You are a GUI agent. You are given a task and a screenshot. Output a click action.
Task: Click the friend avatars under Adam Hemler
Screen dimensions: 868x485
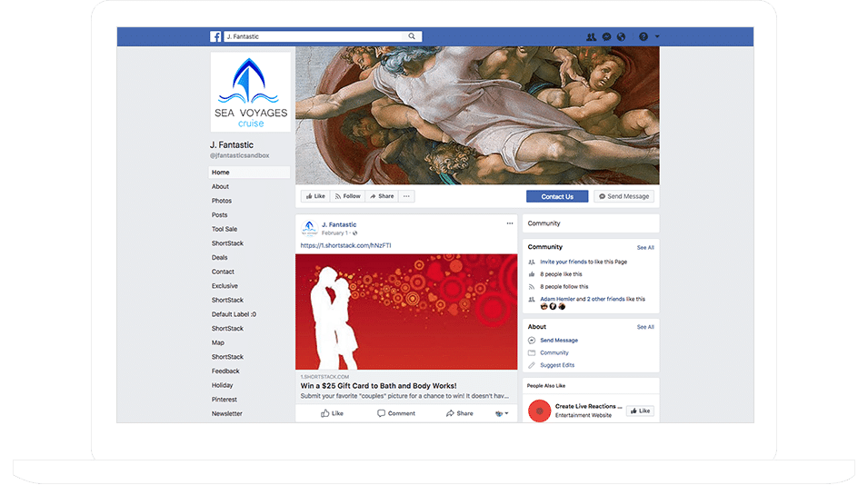[553, 307]
